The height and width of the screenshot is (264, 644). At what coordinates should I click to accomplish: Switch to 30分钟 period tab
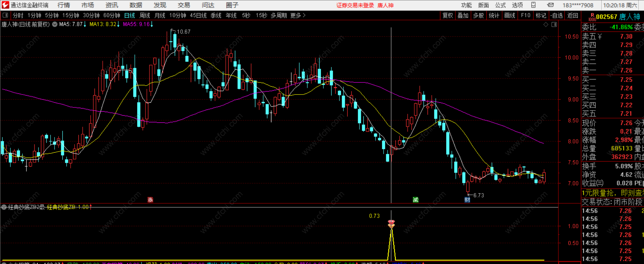pyautogui.click(x=91, y=15)
